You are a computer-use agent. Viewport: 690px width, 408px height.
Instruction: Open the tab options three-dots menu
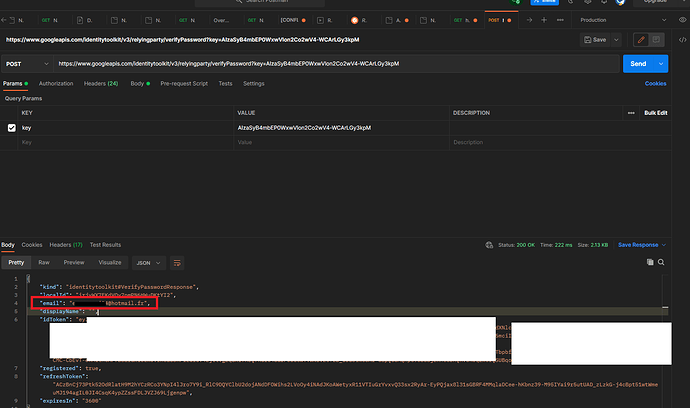coord(560,20)
